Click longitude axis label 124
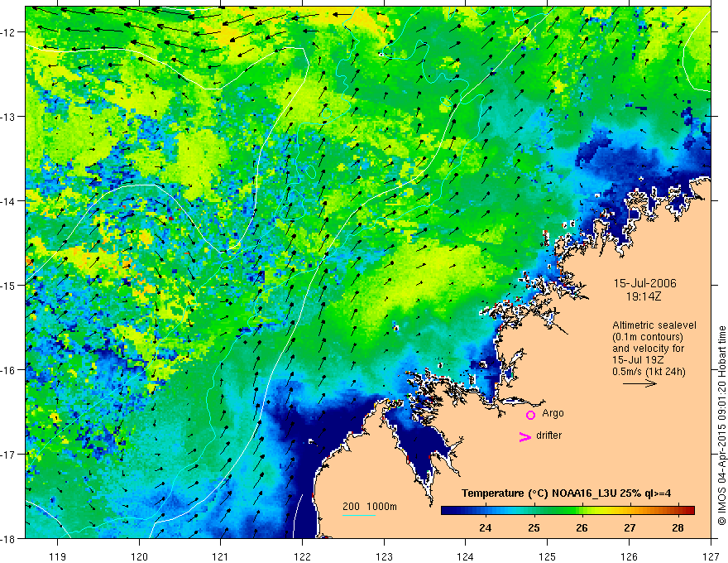This screenshot has height=563, width=728. pos(466,556)
